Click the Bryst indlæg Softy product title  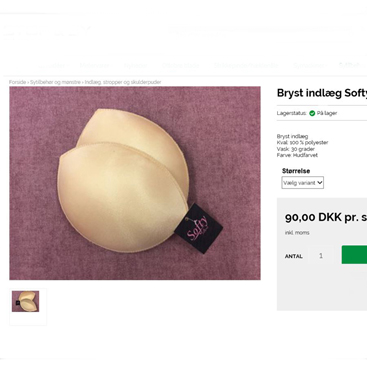pos(322,93)
